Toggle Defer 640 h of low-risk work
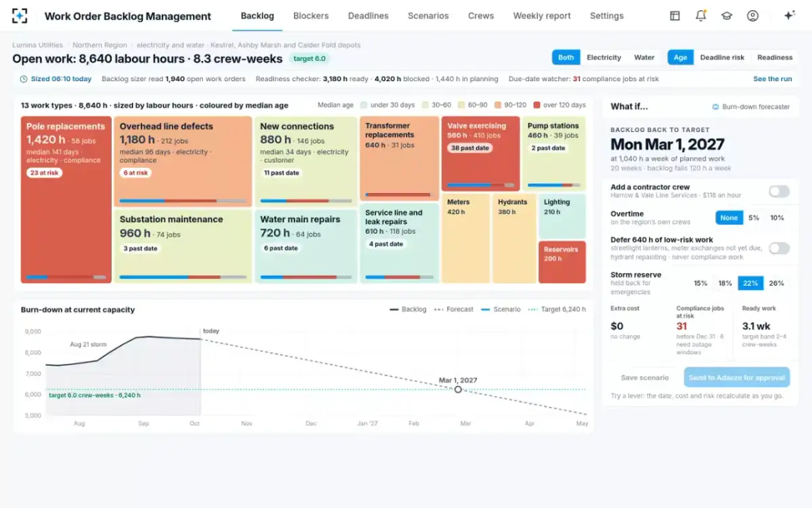The image size is (812, 508). tap(779, 248)
